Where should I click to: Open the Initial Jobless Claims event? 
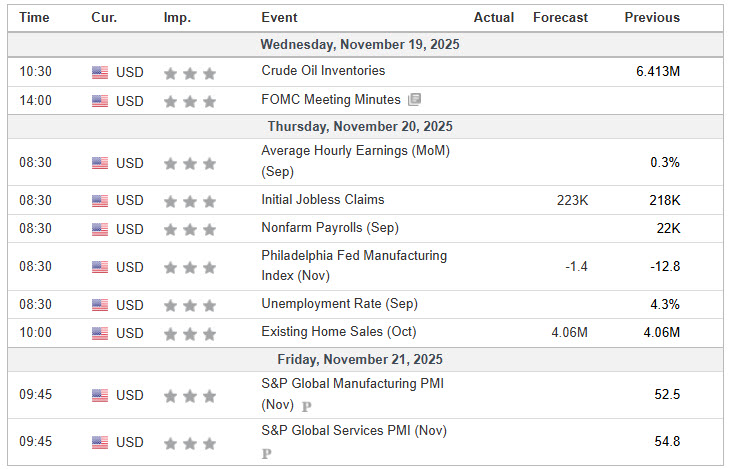point(323,200)
